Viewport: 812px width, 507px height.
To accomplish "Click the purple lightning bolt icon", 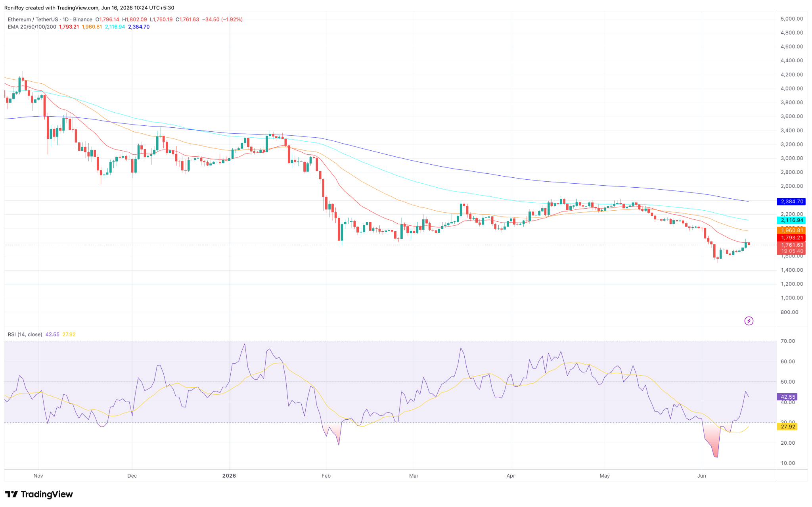I will [749, 321].
